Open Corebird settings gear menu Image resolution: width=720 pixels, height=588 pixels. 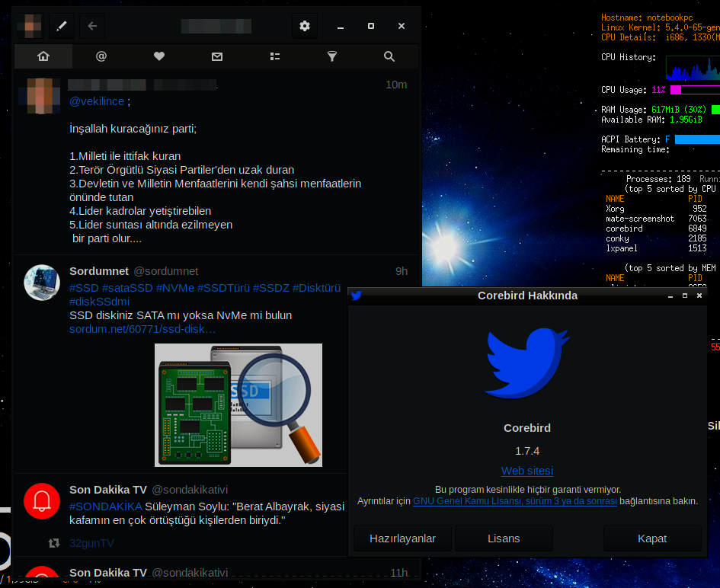pyautogui.click(x=305, y=26)
